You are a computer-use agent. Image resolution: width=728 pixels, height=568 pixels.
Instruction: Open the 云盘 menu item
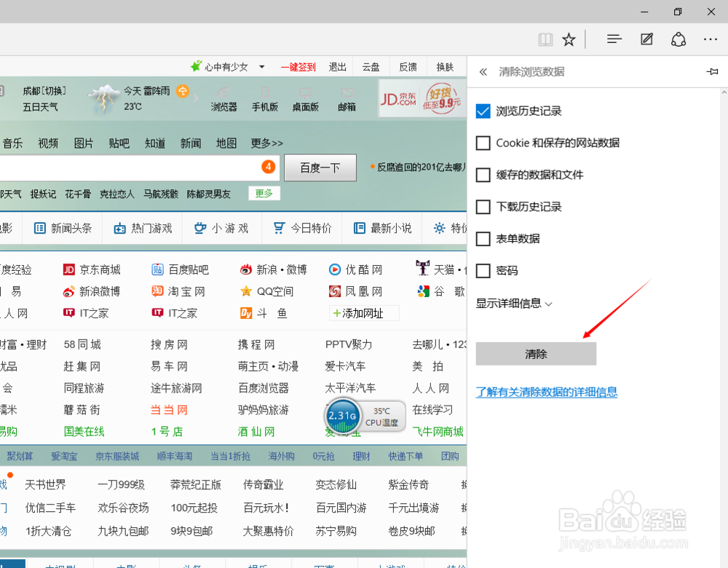(x=371, y=67)
